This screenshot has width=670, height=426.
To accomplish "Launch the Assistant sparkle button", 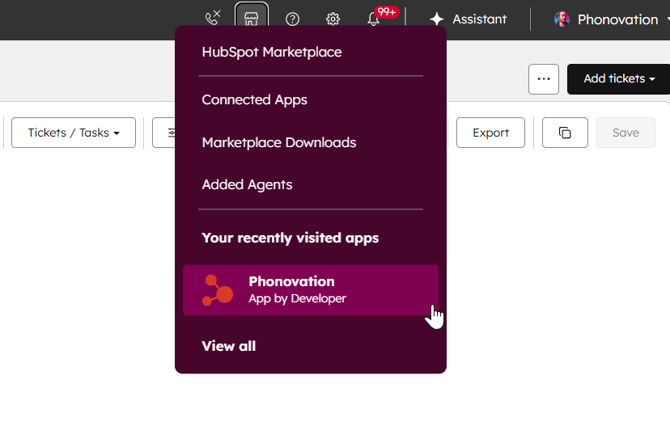I will click(x=468, y=19).
